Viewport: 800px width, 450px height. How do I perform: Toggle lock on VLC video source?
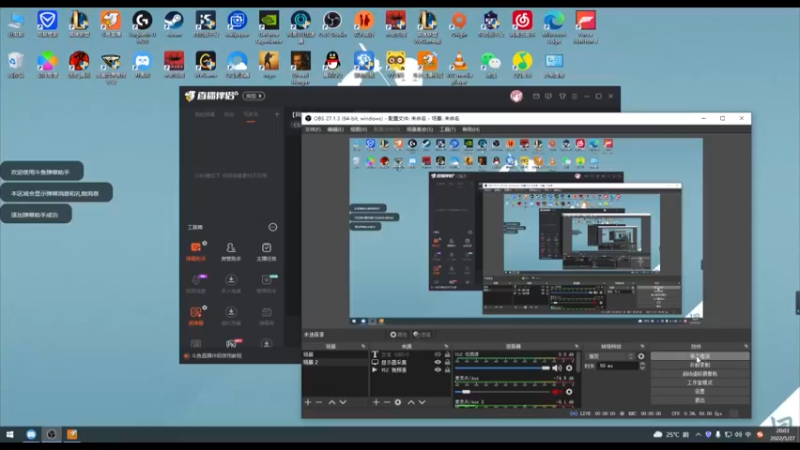coord(447,370)
